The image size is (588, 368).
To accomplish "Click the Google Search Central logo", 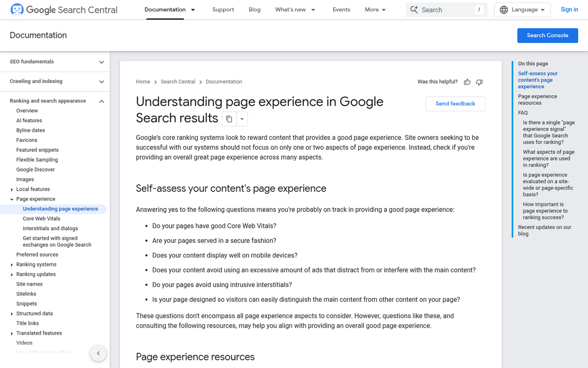I will (x=64, y=10).
